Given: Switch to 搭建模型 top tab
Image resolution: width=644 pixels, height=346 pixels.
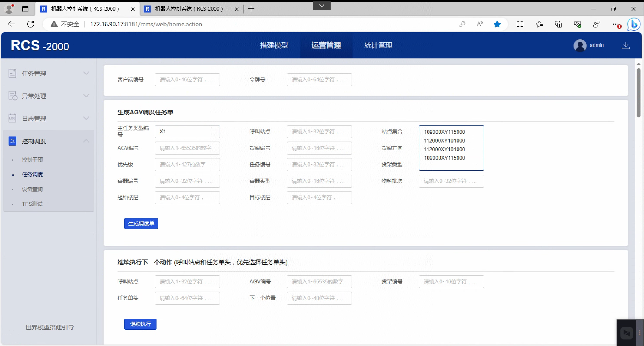Looking at the screenshot, I should (274, 45).
